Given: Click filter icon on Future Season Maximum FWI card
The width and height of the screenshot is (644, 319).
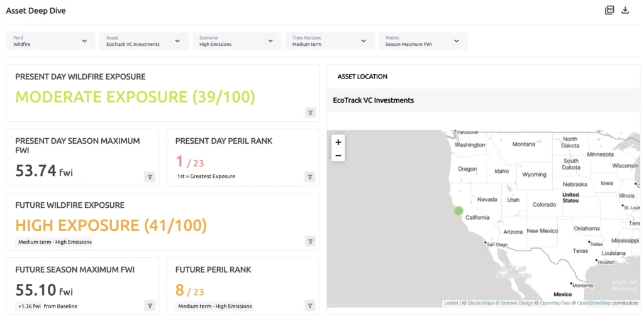Looking at the screenshot, I should click(150, 306).
